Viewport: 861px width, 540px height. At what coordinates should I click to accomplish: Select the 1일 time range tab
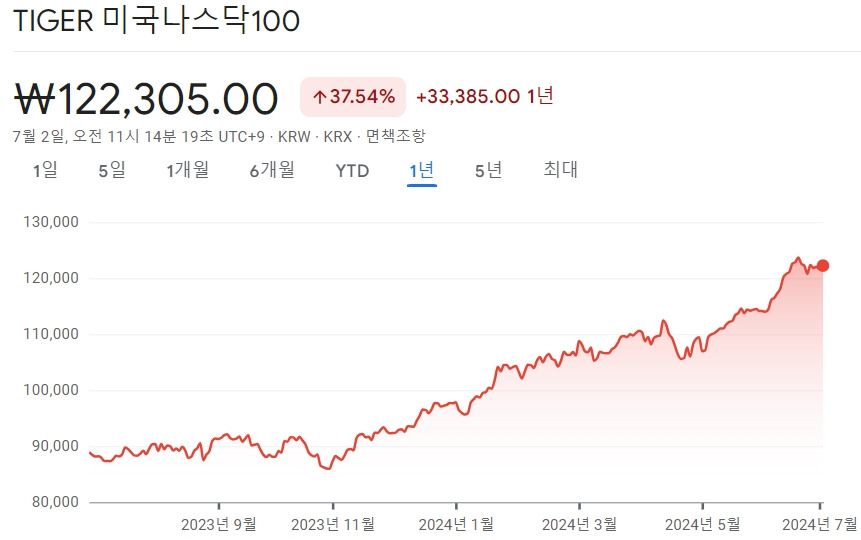tap(45, 170)
